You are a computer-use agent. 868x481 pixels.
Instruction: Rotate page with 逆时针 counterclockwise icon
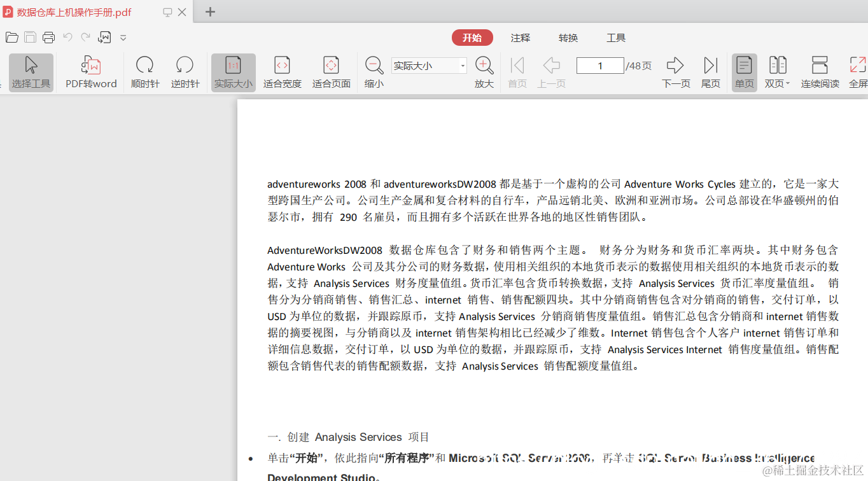point(185,73)
